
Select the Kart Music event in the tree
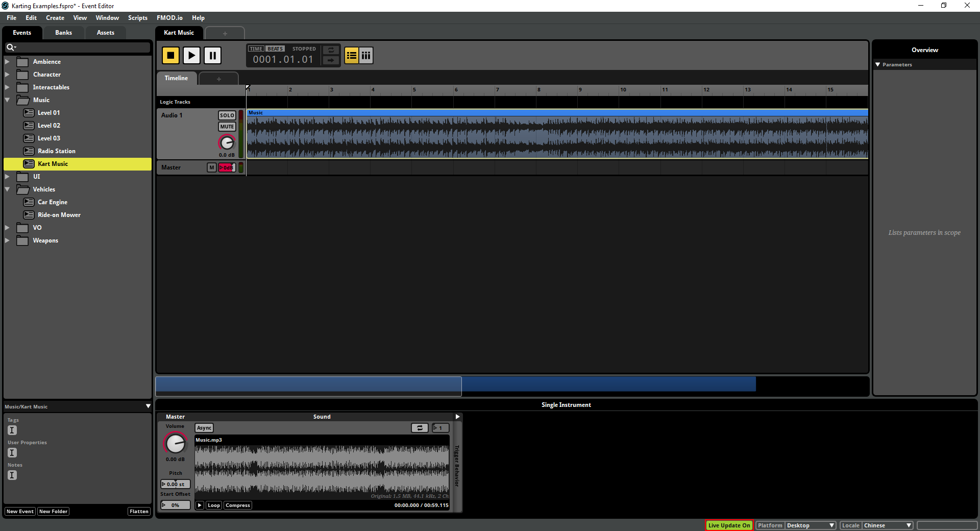point(53,163)
